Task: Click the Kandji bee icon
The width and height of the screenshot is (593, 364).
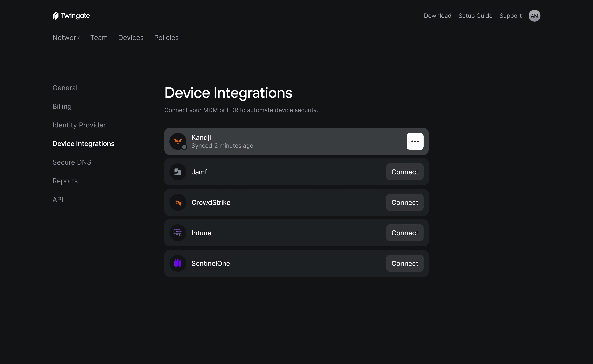Action: click(x=178, y=141)
